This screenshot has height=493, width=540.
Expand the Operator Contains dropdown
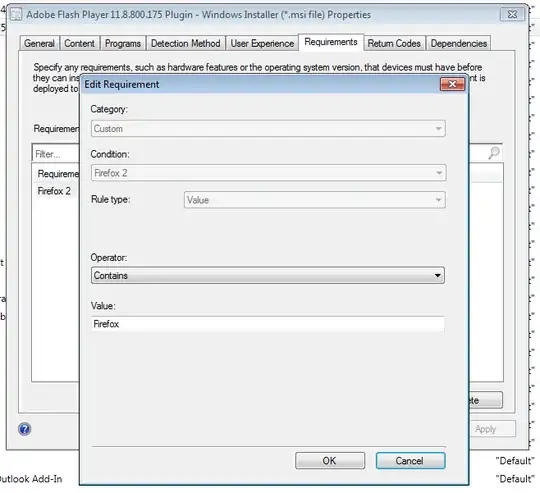pyautogui.click(x=268, y=275)
